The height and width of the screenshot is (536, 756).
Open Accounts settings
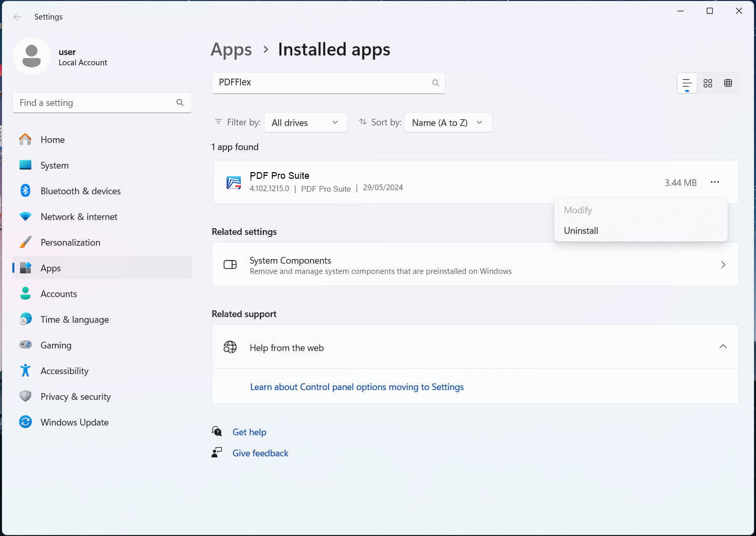(102, 294)
